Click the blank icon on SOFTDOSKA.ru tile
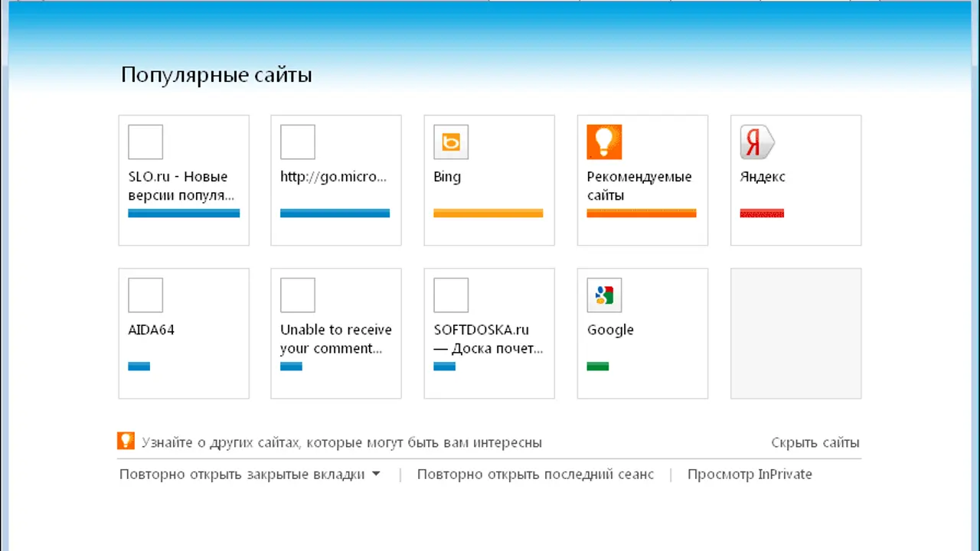This screenshot has height=551, width=980. tap(451, 295)
